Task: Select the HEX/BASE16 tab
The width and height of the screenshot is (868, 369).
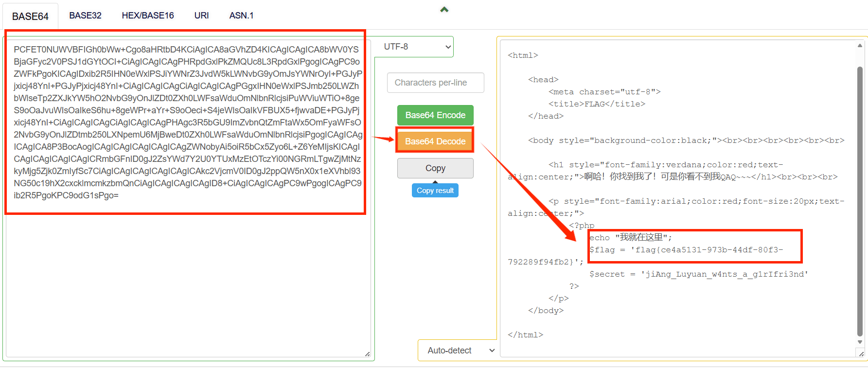Action: [148, 16]
